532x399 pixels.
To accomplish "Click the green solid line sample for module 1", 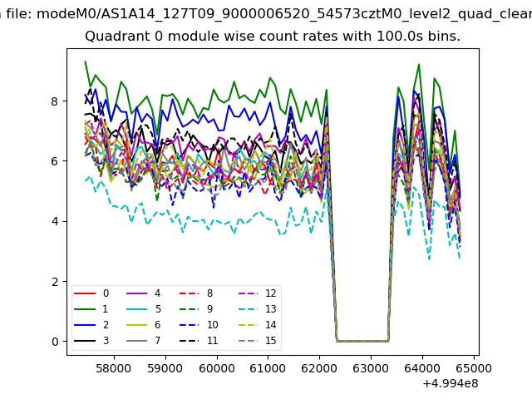I will [x=85, y=309].
